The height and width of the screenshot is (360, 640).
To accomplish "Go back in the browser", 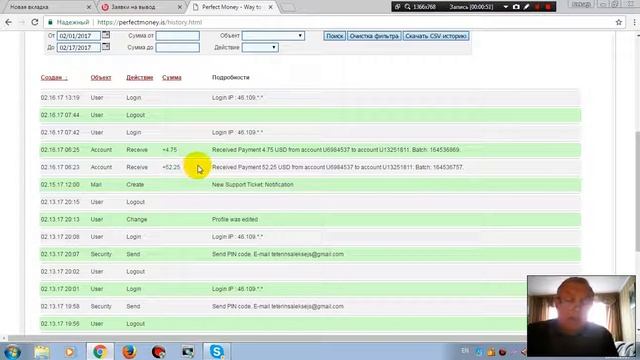I will (9, 22).
